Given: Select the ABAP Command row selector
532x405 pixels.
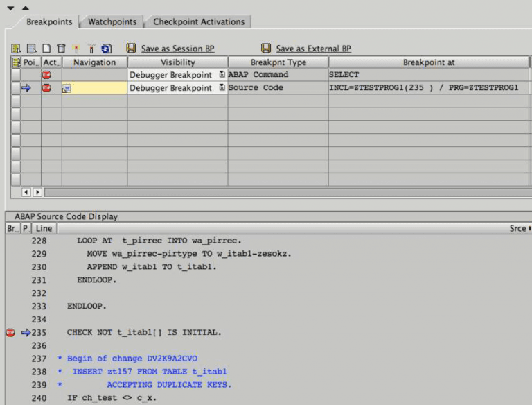Looking at the screenshot, I should (16, 74).
